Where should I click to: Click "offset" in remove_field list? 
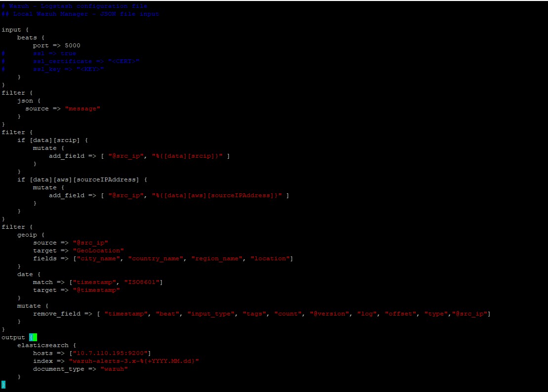pos(400,314)
